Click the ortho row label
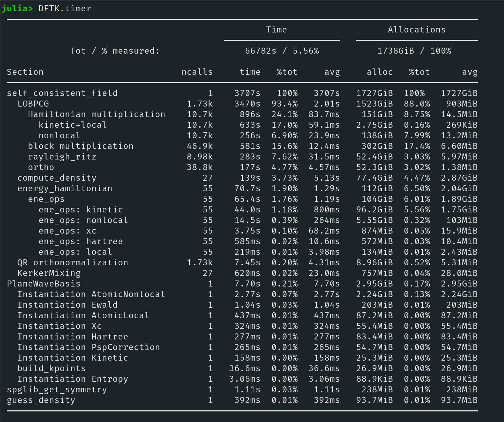Screen dimensions: 504x422 (41, 167)
